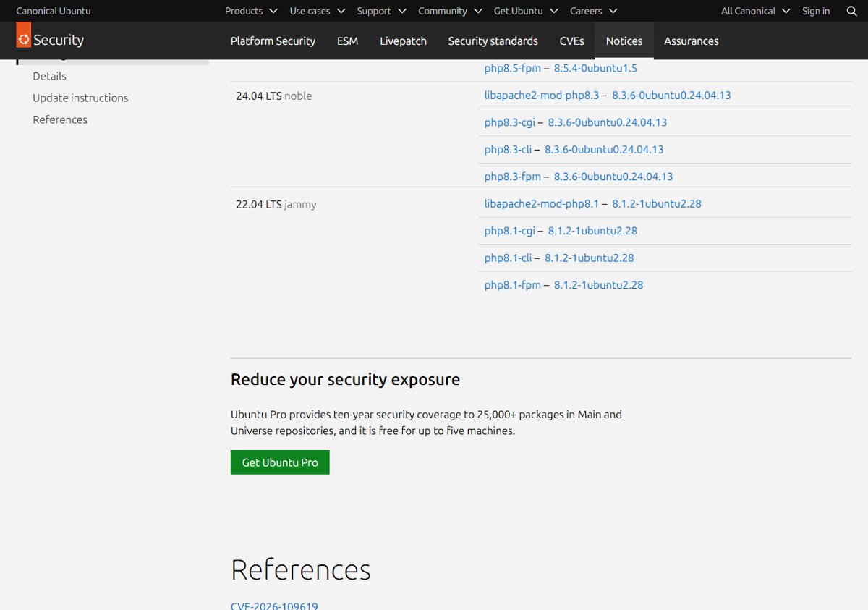Click version link next to php8.3-cli
Viewport: 868px width, 610px height.
point(604,149)
